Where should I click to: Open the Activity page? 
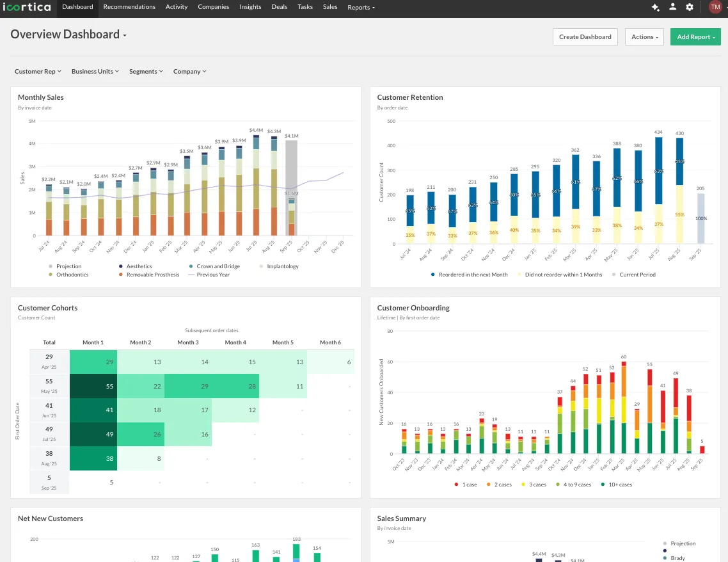[177, 7]
